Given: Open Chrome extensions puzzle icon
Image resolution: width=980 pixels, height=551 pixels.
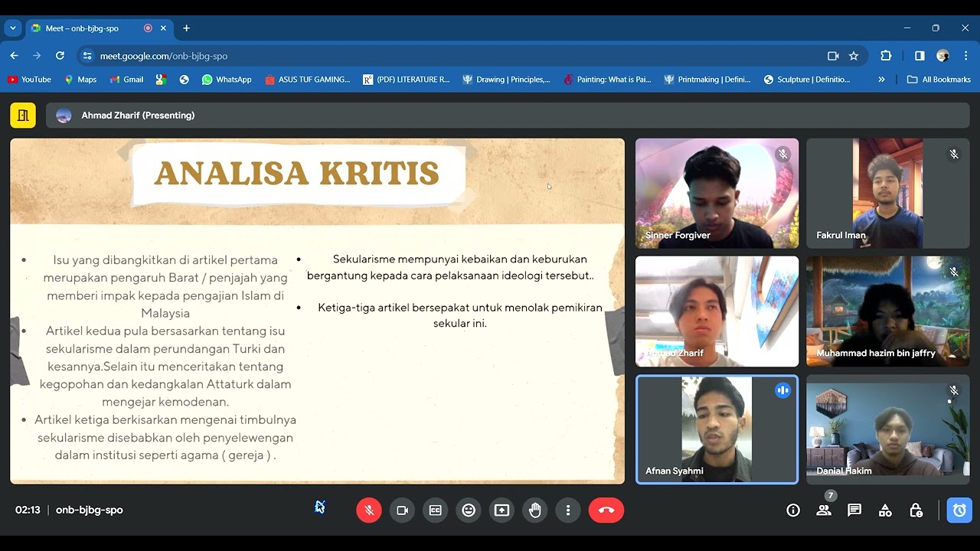Looking at the screenshot, I should (x=886, y=56).
